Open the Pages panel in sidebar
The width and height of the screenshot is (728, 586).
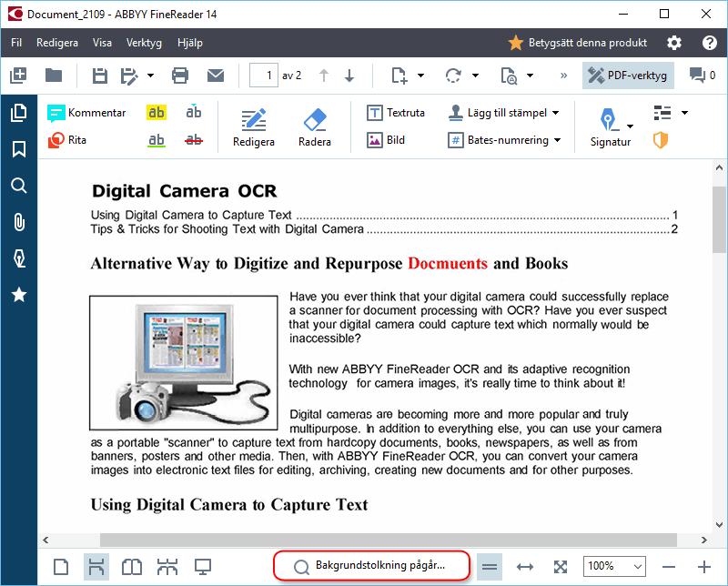tap(19, 113)
